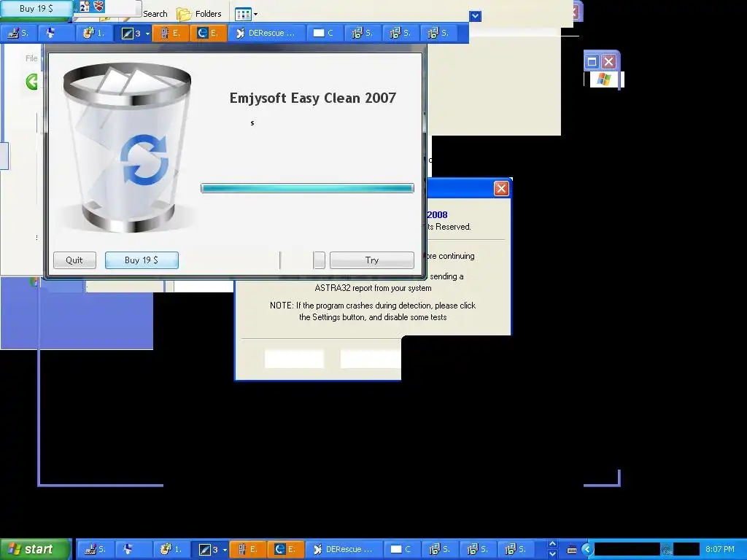Click the installer 'S.' button in bottom taskbar
This screenshot has height=560, width=747.
click(x=95, y=549)
